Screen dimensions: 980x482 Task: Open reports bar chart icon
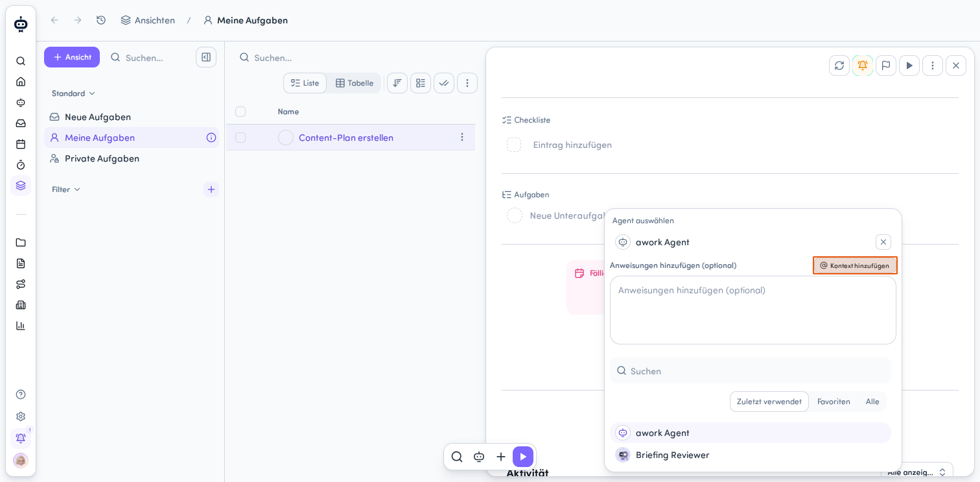coord(21,326)
